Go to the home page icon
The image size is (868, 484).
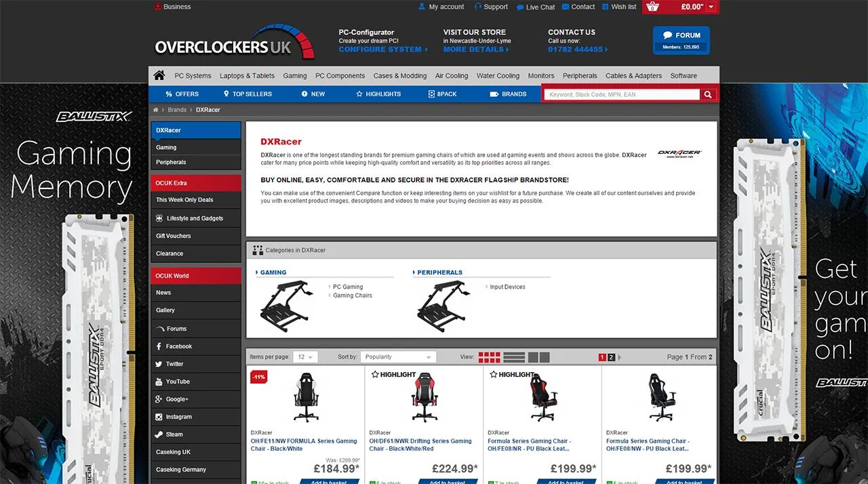159,75
